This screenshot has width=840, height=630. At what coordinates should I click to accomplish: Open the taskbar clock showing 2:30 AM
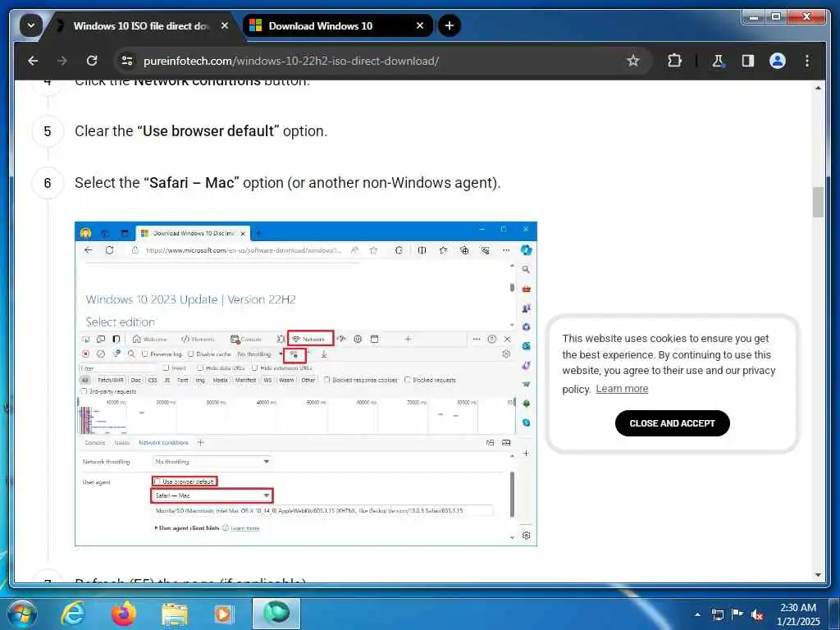tap(798, 614)
